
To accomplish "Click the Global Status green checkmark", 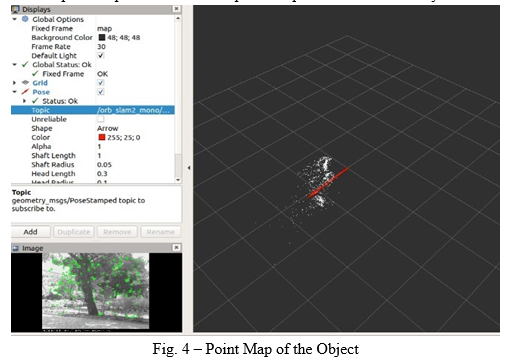I will (25, 64).
